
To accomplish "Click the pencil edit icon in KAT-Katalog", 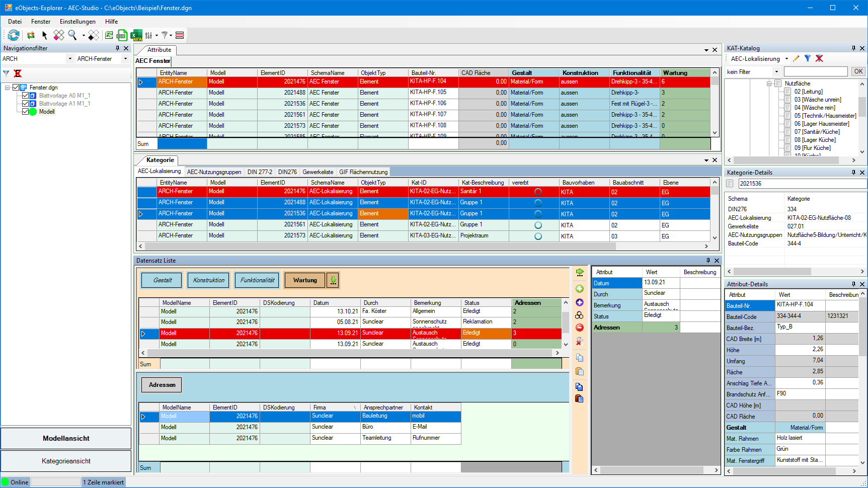I will point(796,58).
